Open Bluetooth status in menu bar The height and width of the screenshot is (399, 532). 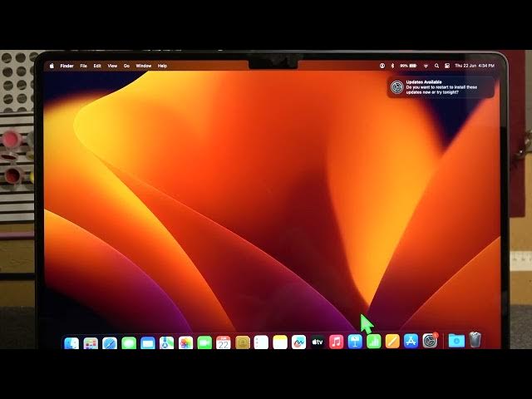click(392, 66)
